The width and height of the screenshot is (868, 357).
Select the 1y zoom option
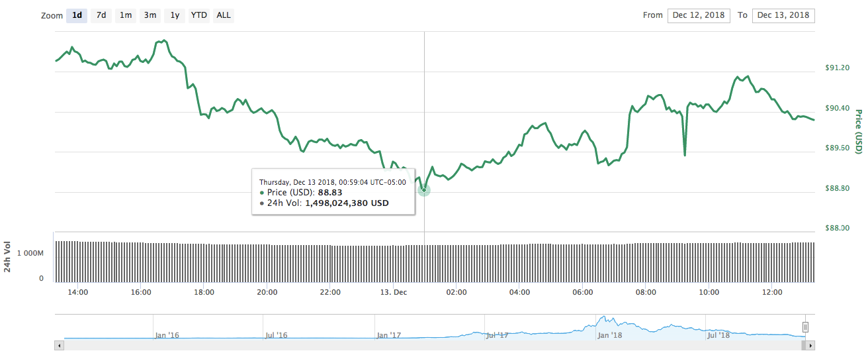tap(175, 15)
